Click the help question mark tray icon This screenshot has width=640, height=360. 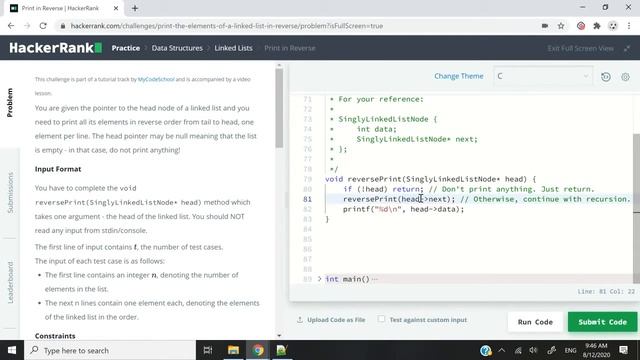coord(486,350)
